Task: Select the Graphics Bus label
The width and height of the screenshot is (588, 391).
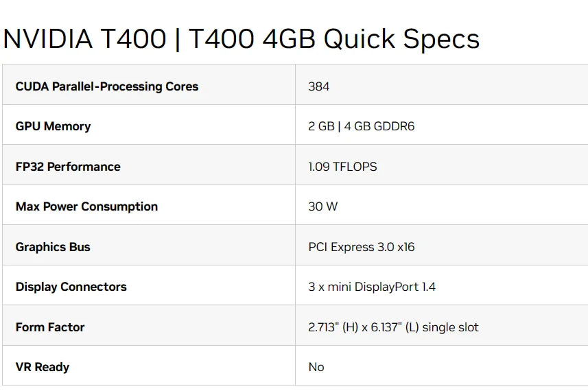Action: pyautogui.click(x=53, y=247)
